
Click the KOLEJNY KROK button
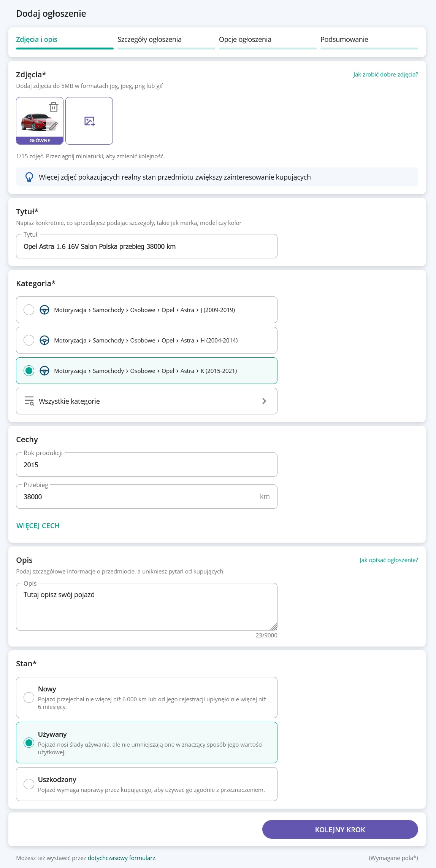(x=340, y=830)
